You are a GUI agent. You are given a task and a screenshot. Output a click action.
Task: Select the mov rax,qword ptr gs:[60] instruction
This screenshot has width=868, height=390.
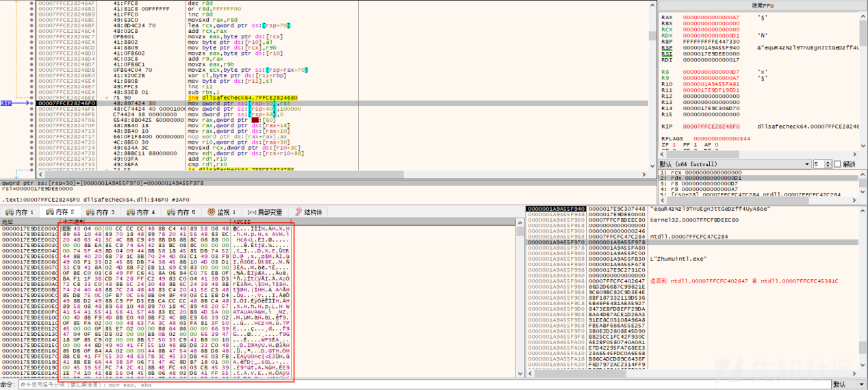click(230, 119)
